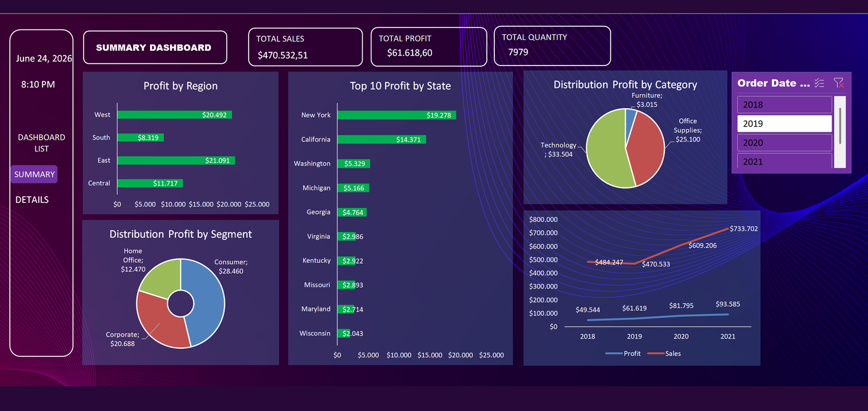Click the Top 10 Profit by State title
The image size is (868, 411).
coord(400,86)
